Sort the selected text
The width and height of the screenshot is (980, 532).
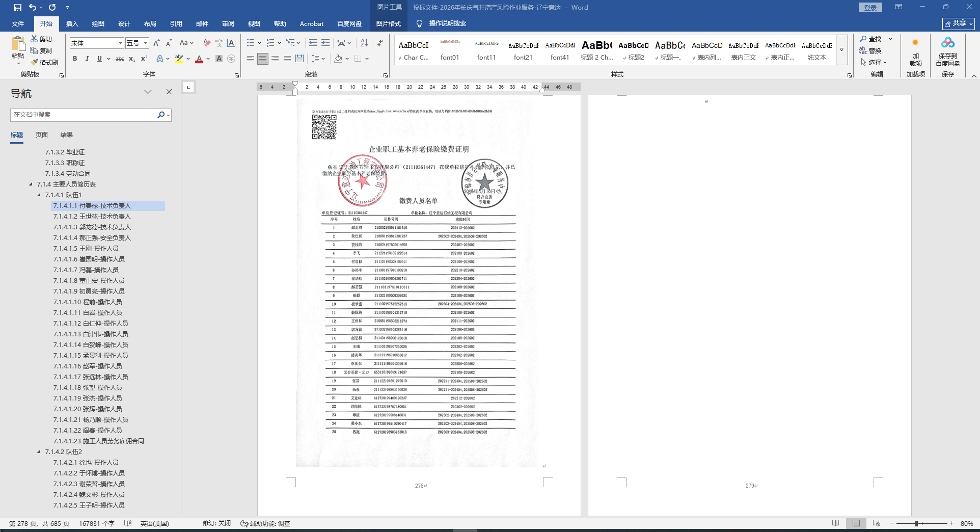coord(364,43)
